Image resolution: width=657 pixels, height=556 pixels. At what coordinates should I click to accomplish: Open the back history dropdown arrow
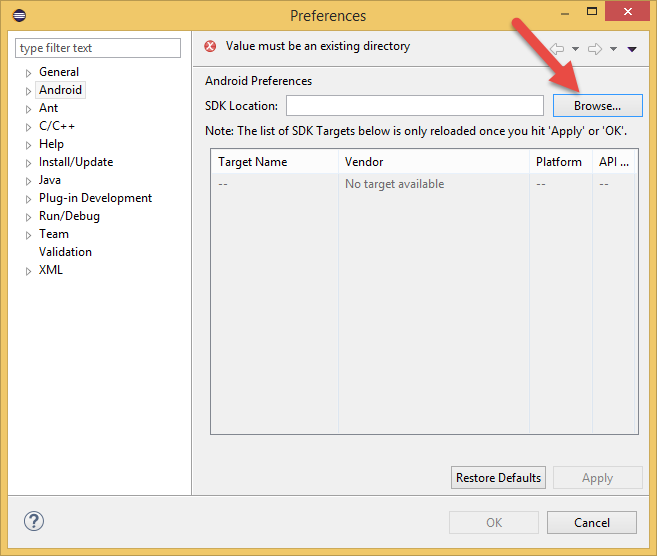click(x=575, y=48)
